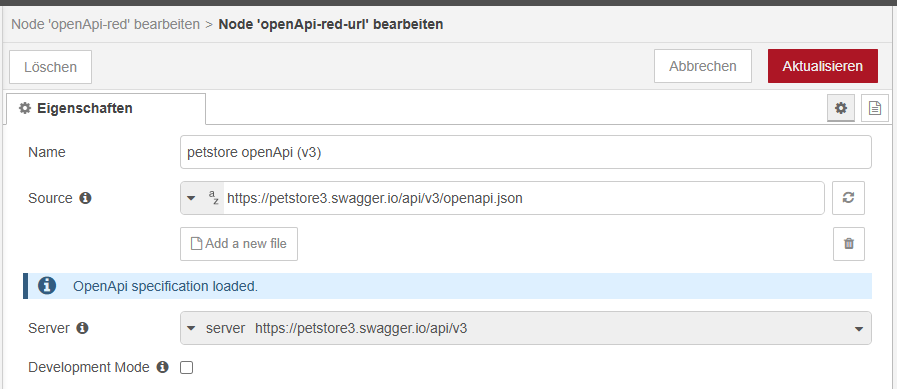The width and height of the screenshot is (897, 389).
Task: Expand the server URL list caret
Action: (858, 329)
